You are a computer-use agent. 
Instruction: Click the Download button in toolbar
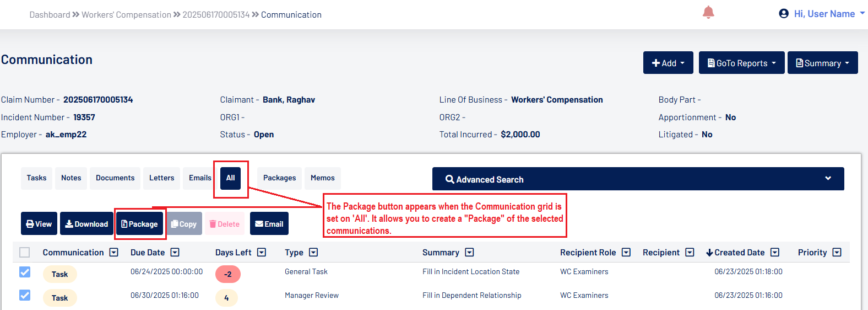point(86,224)
